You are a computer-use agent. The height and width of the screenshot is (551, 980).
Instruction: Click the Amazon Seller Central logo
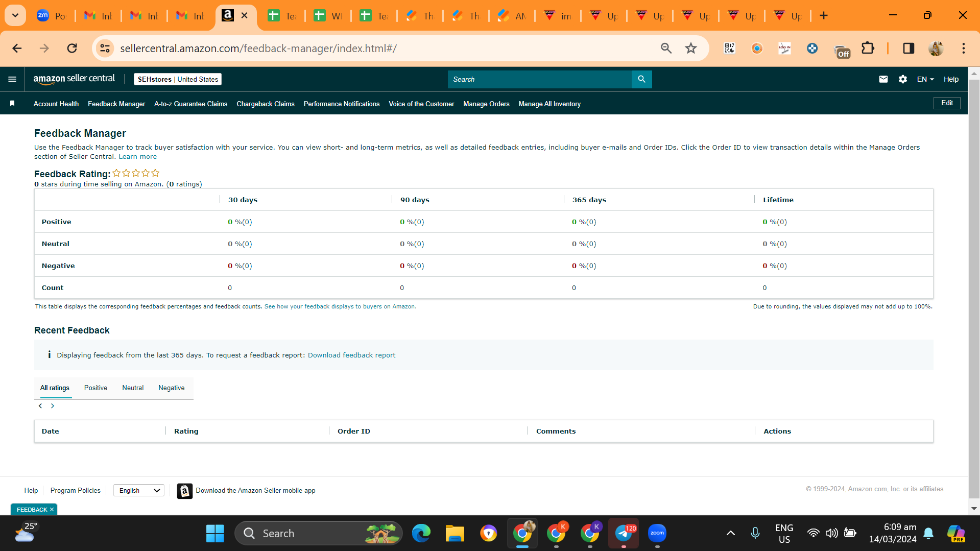74,79
